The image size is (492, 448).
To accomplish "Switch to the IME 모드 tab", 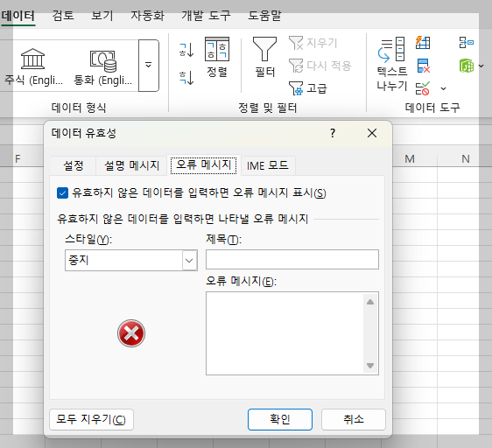I will [268, 165].
